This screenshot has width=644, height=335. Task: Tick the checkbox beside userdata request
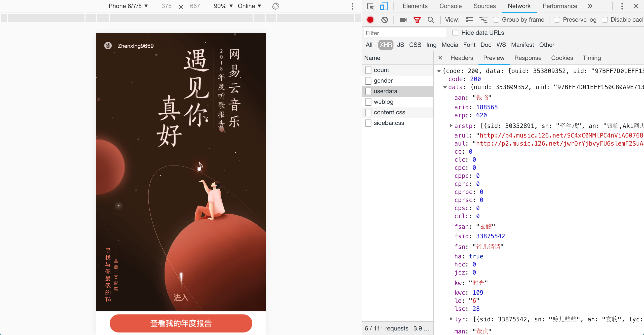(368, 91)
